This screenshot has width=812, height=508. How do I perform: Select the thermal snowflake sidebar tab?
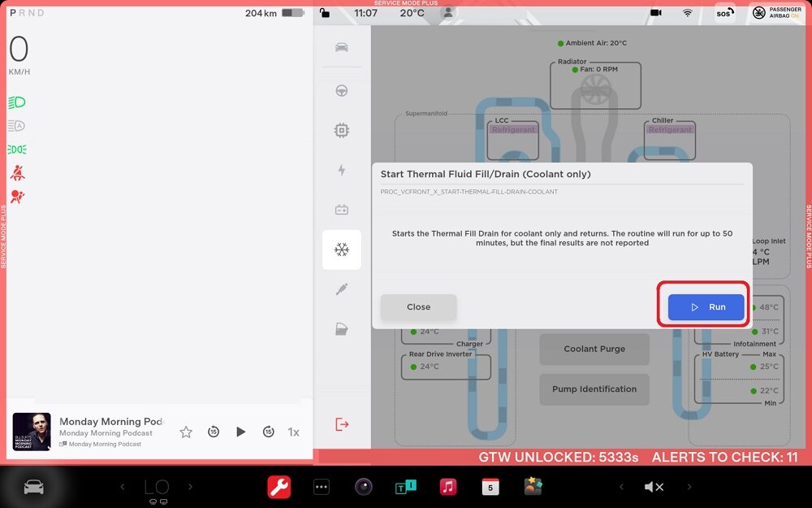click(342, 250)
